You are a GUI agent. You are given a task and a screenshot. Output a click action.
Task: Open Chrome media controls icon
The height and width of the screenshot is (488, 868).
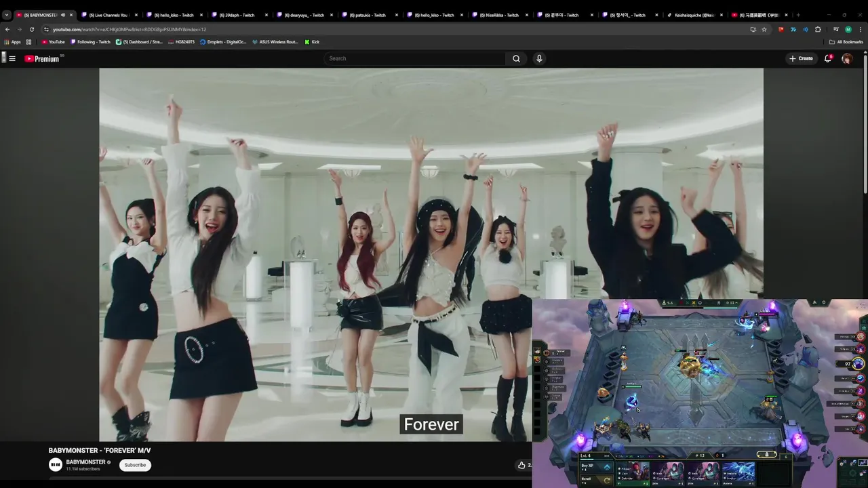pos(835,29)
